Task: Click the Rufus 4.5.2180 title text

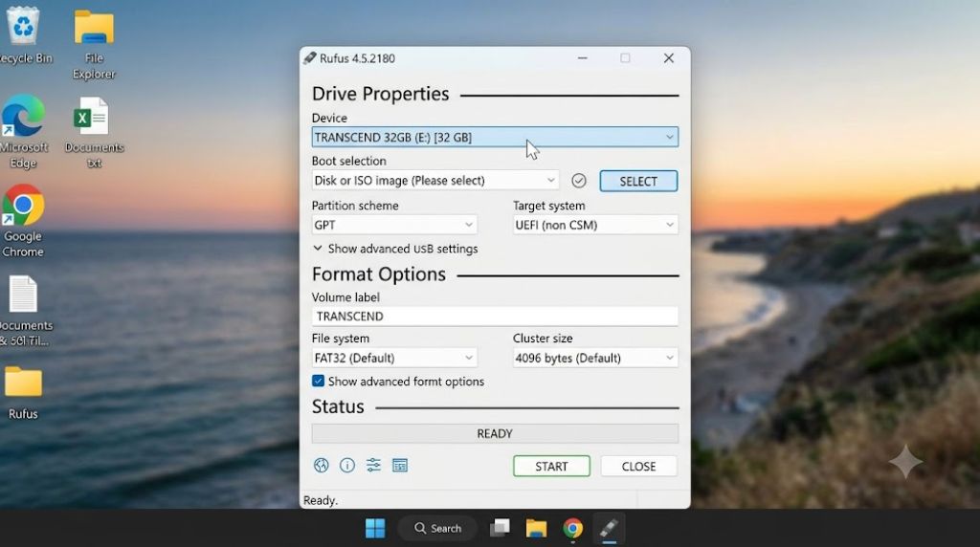Action: pos(357,58)
